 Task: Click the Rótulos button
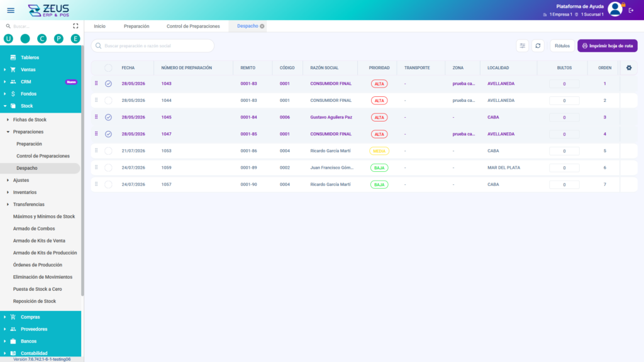point(562,46)
